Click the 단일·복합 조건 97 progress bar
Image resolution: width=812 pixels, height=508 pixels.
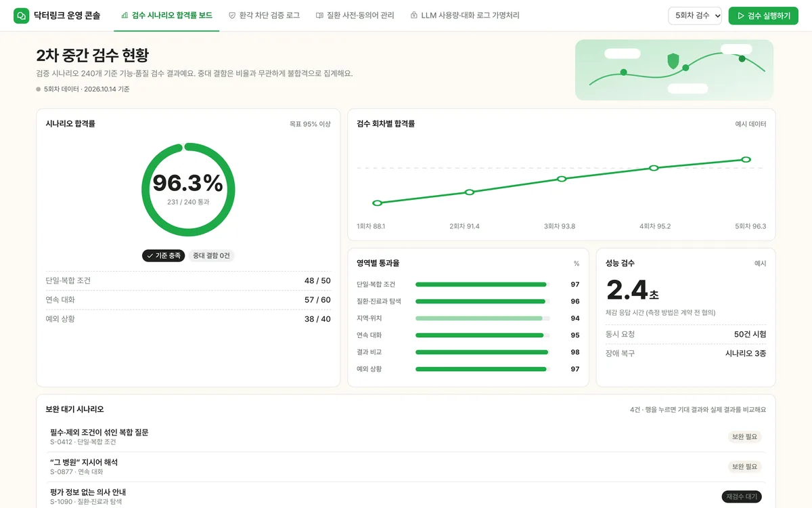coord(482,284)
